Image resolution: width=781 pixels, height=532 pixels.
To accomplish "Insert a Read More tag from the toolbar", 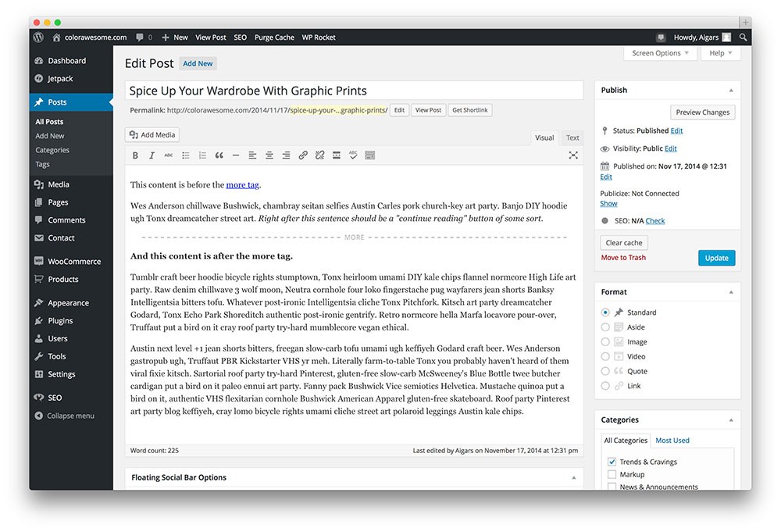I will 337,155.
